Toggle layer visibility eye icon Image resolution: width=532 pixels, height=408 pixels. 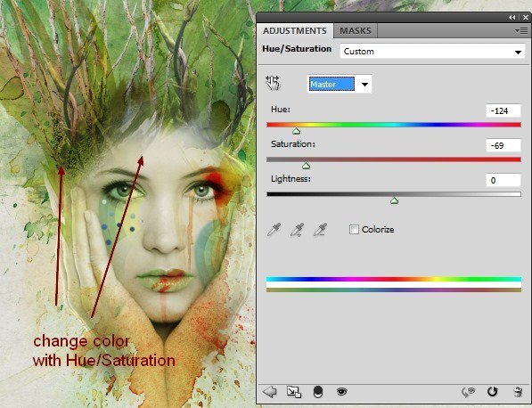(341, 392)
